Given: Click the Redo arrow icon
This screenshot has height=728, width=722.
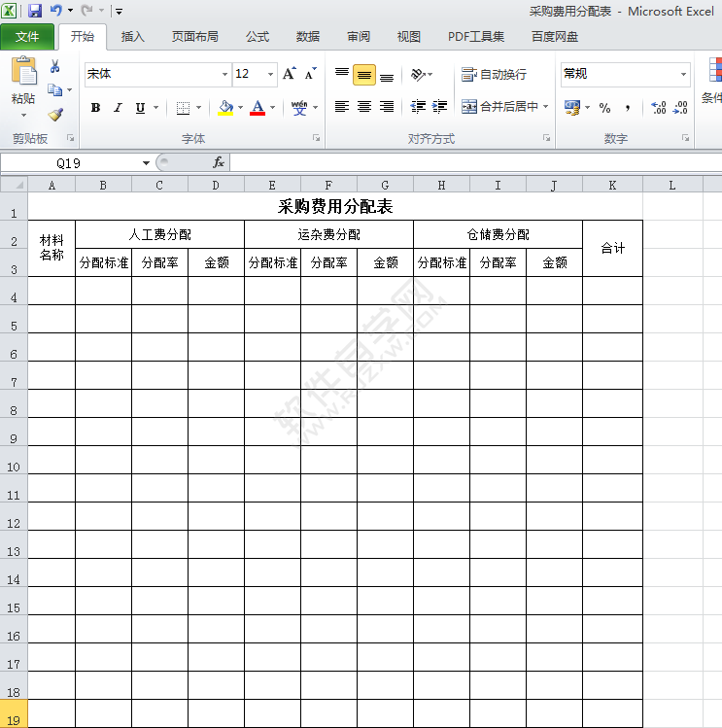Looking at the screenshot, I should click(x=86, y=11).
